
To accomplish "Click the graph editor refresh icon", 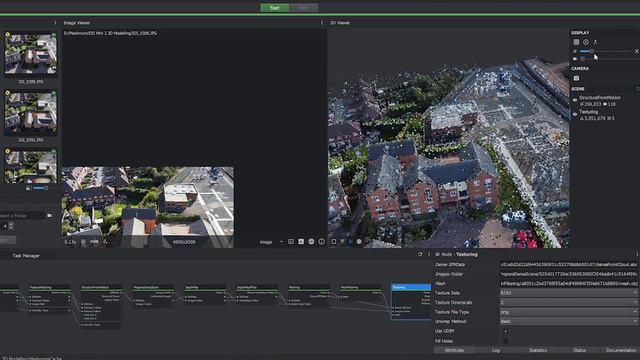I will (420, 254).
